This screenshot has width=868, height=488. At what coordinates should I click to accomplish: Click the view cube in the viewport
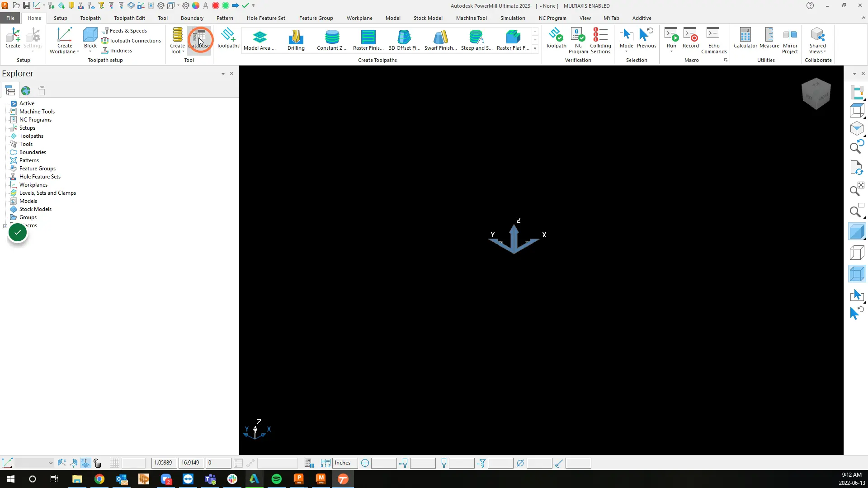(x=816, y=94)
